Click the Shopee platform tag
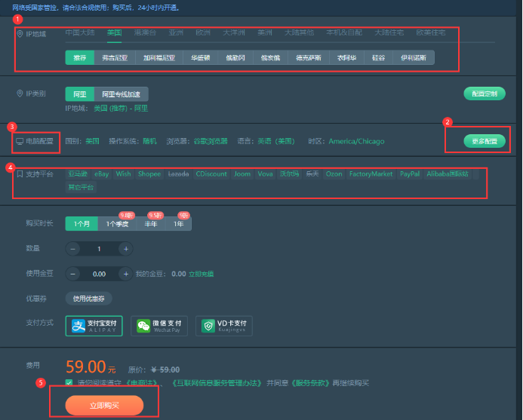The image size is (523, 420). click(149, 173)
